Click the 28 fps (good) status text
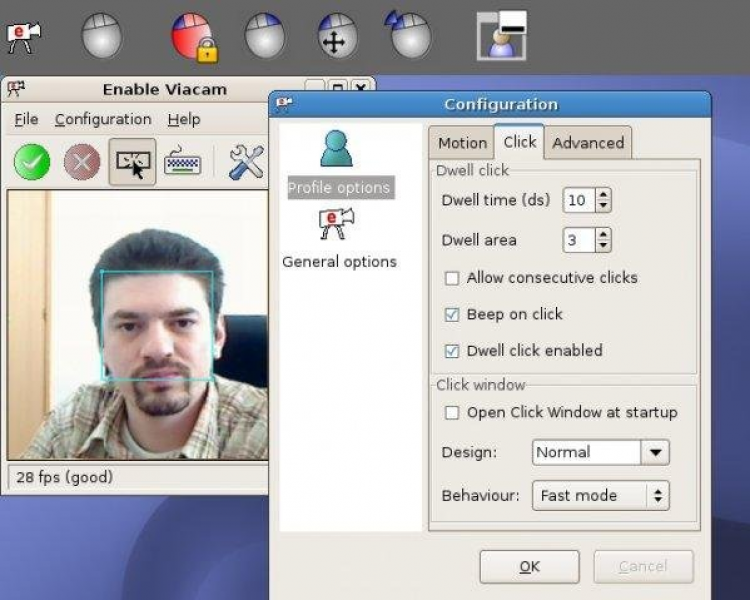The image size is (750, 600). tap(65, 477)
